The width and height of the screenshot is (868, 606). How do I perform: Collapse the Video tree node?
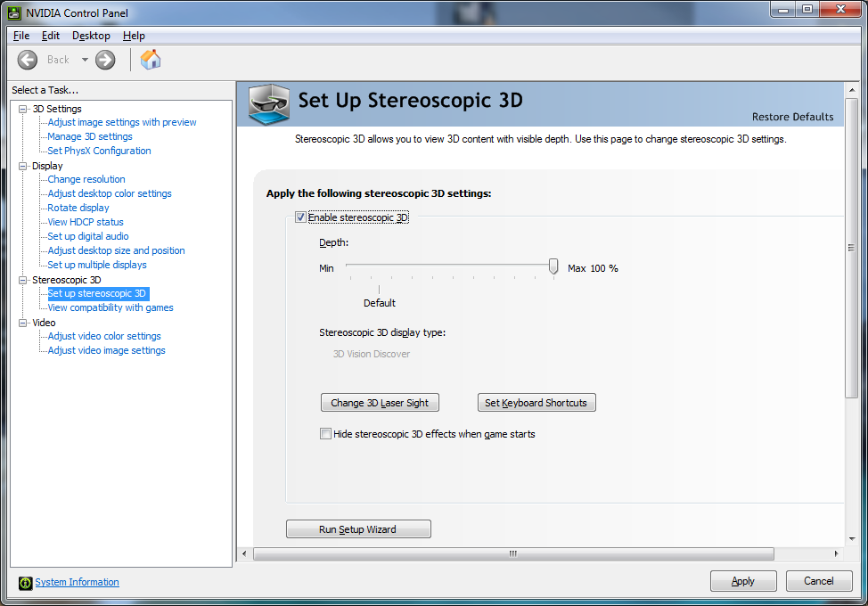click(x=23, y=323)
